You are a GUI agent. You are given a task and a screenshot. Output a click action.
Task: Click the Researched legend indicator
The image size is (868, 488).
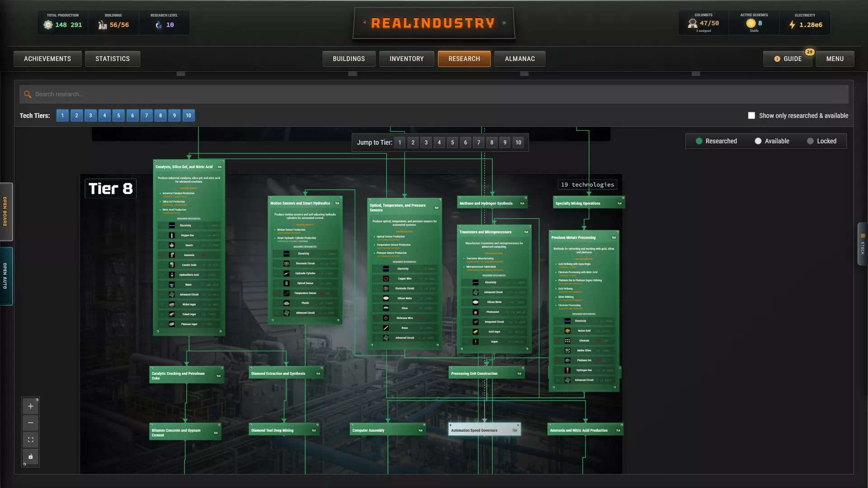coord(699,141)
